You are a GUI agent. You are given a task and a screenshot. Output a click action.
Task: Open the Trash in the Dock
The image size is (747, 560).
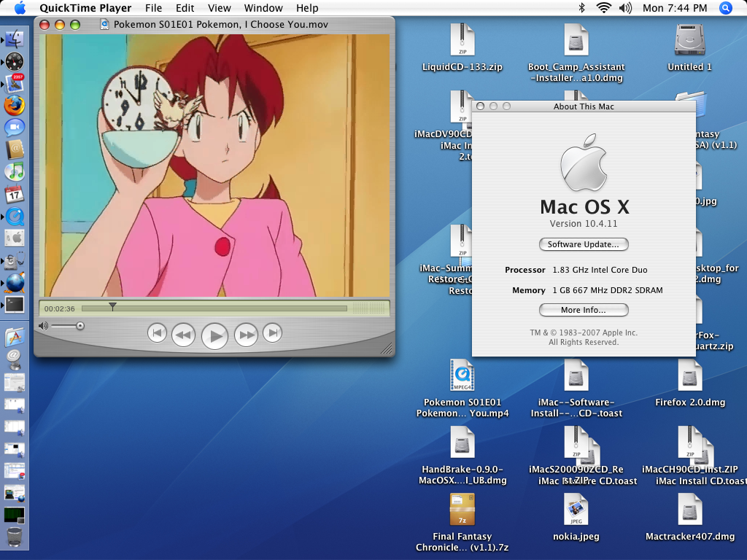(x=14, y=538)
